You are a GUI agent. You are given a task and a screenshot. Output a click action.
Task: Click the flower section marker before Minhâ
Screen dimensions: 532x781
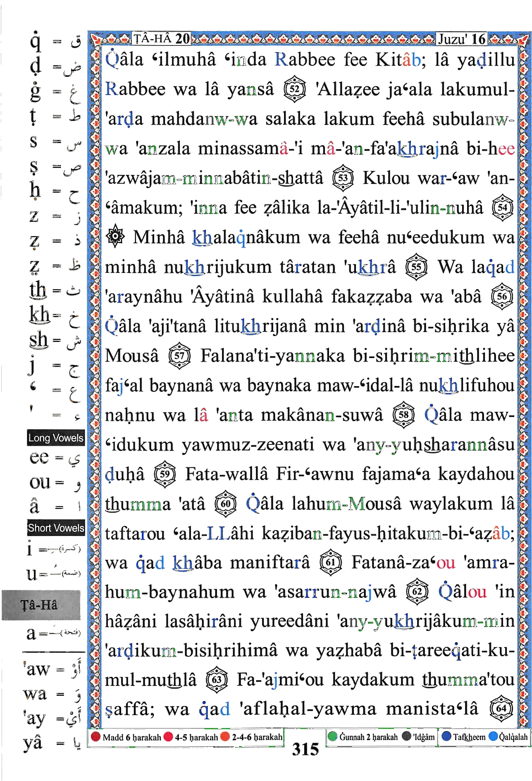116,236
